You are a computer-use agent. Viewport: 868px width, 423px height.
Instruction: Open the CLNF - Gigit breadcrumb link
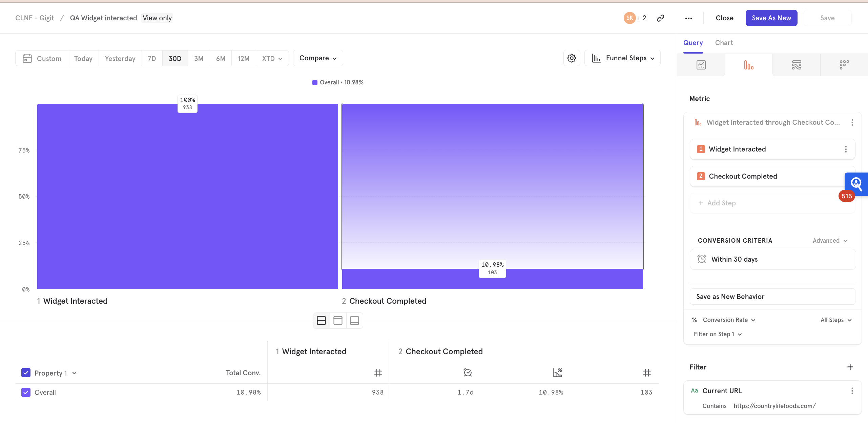(x=35, y=18)
